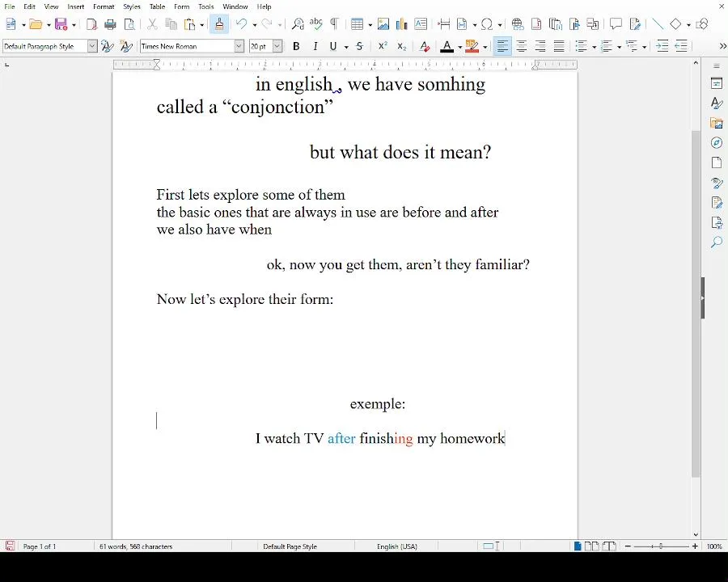This screenshot has width=728, height=582.
Task: Open sidebar Gallery panel
Action: [717, 123]
